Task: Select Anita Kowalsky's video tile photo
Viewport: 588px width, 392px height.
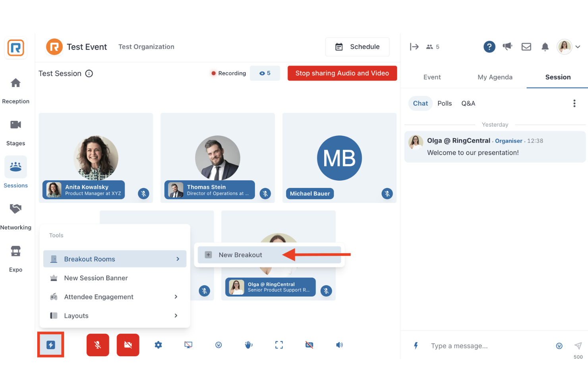Action: 96,158
